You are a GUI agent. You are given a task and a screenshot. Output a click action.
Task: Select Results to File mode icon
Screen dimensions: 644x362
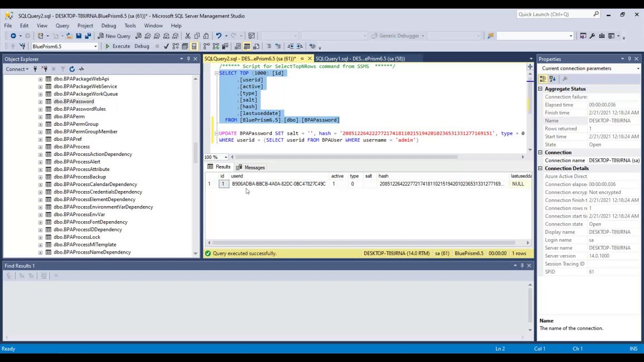click(256, 46)
